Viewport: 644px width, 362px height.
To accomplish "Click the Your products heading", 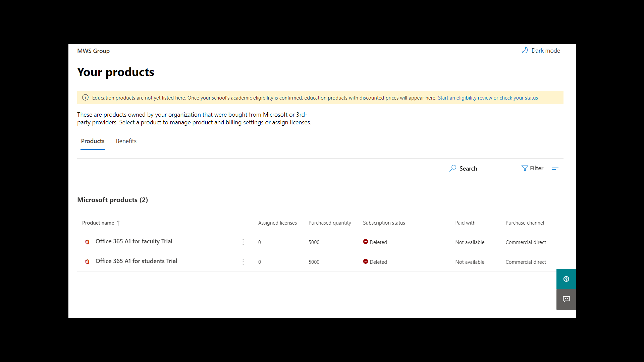I will [x=116, y=72].
